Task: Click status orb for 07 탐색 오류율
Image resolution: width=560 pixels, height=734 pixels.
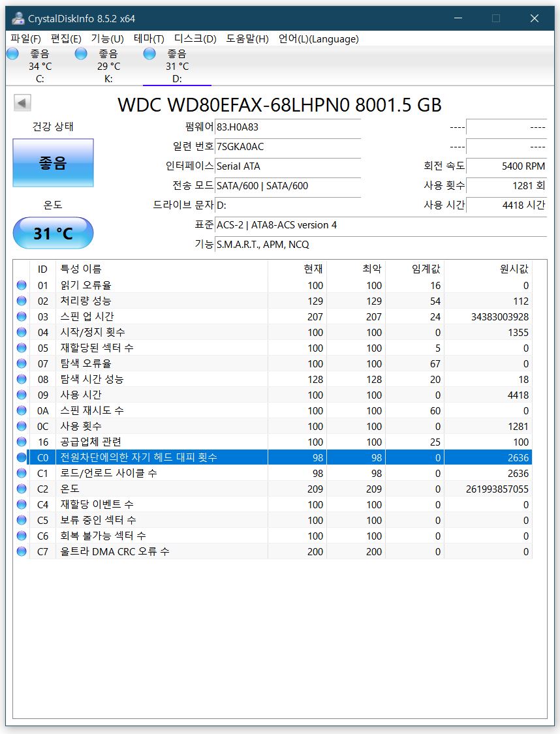Action: [22, 363]
